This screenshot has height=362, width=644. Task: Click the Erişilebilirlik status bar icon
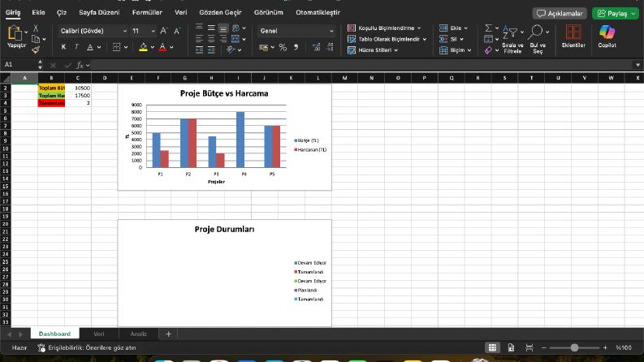[x=41, y=347]
